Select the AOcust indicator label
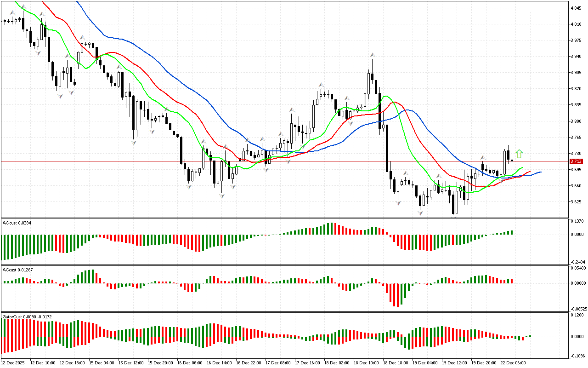 pos(15,223)
